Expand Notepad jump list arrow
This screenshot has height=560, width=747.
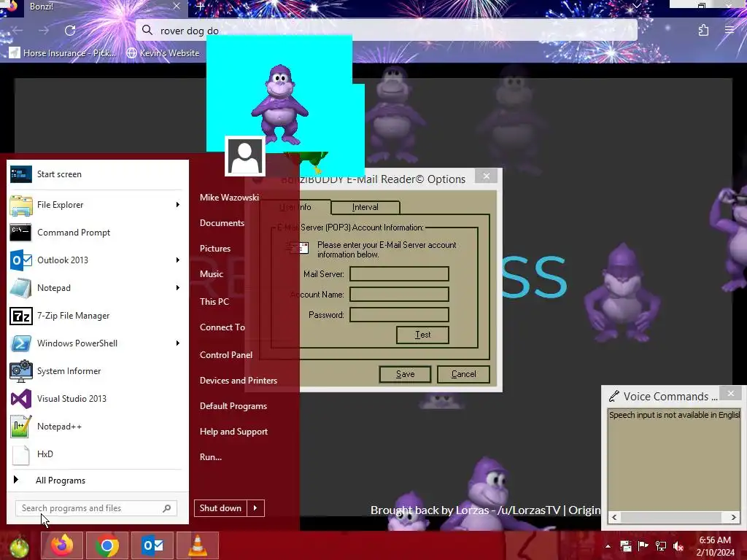tap(178, 287)
